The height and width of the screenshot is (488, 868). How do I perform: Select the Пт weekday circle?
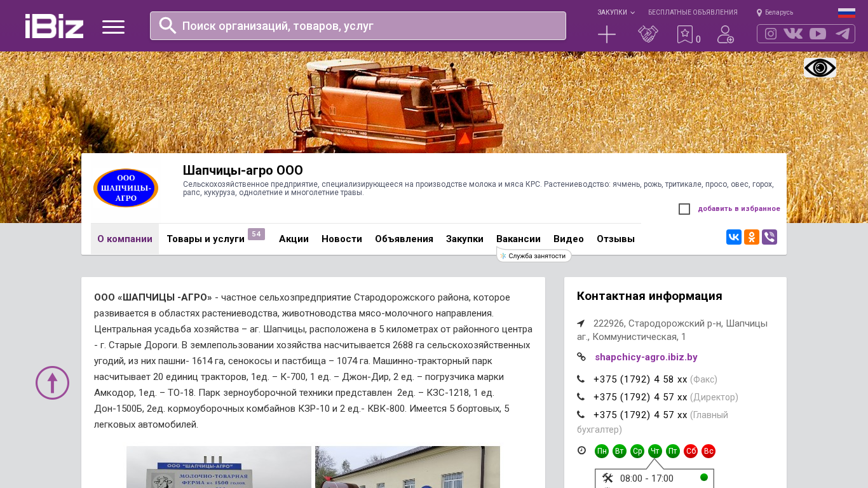[673, 451]
